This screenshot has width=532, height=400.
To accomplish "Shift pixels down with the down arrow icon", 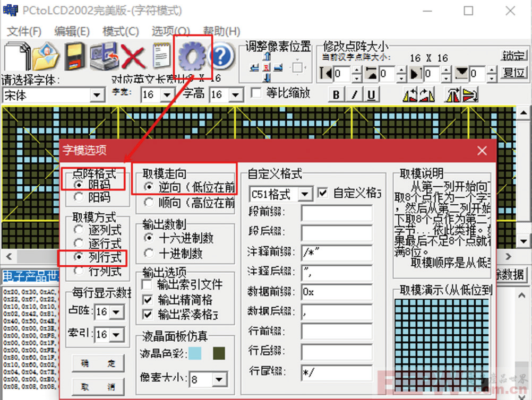I will [267, 78].
